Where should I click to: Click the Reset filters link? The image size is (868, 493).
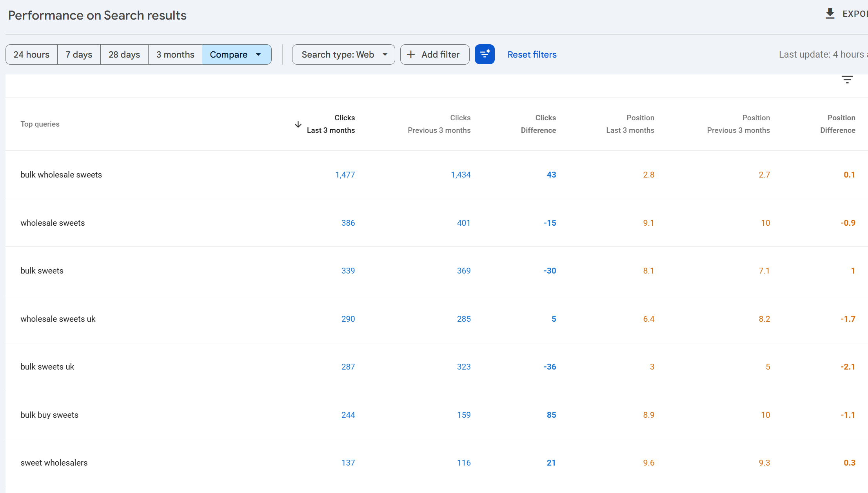(532, 54)
